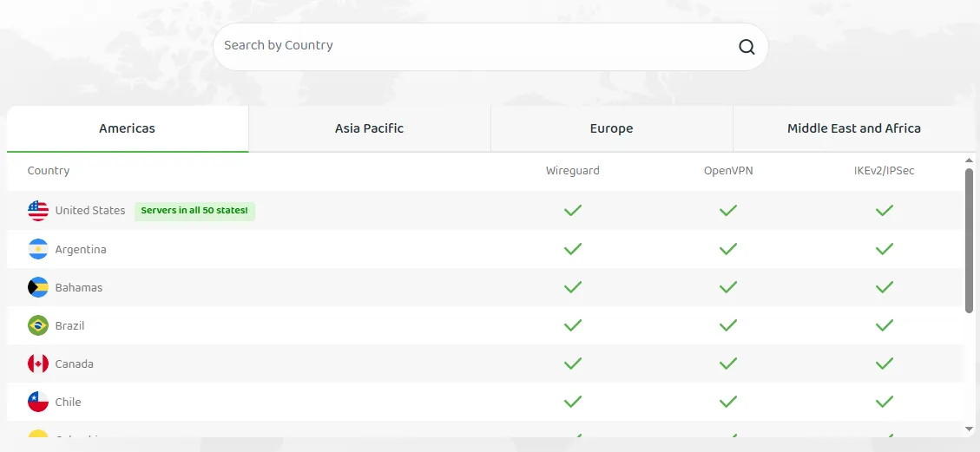The width and height of the screenshot is (980, 452).
Task: Click the Servers in all 50 states badge
Action: click(194, 211)
